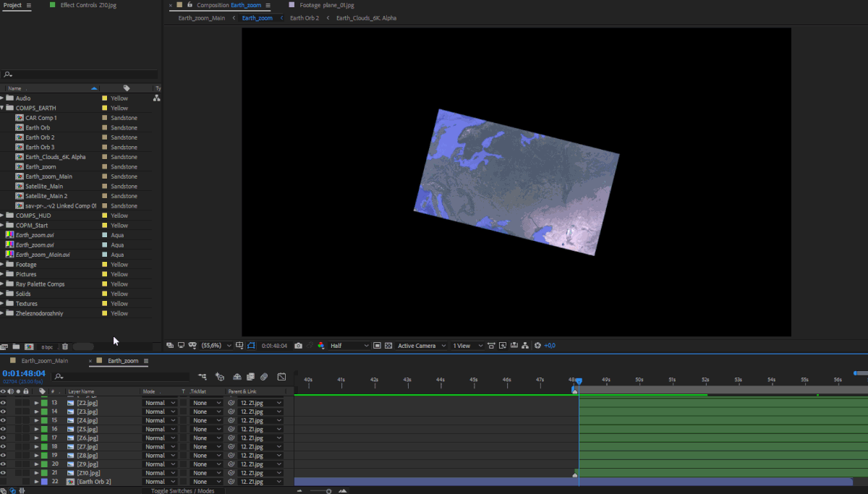Image resolution: width=868 pixels, height=494 pixels.
Task: Edit the current time field 0:01:48:04
Action: pyautogui.click(x=24, y=375)
